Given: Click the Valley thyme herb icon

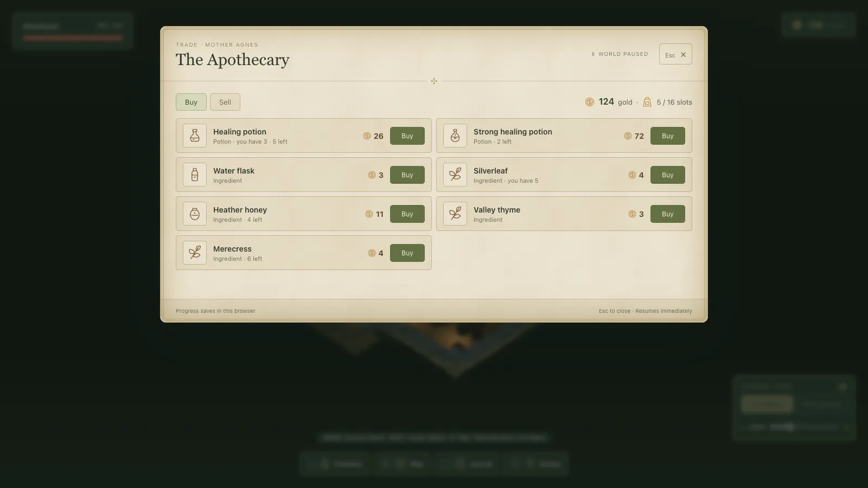Looking at the screenshot, I should (x=455, y=214).
